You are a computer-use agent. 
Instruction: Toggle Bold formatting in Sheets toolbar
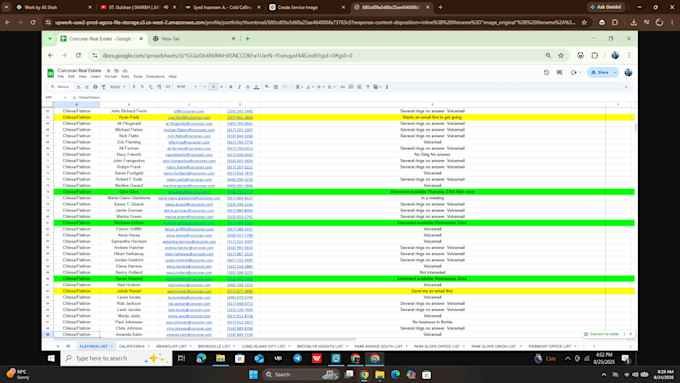point(231,87)
